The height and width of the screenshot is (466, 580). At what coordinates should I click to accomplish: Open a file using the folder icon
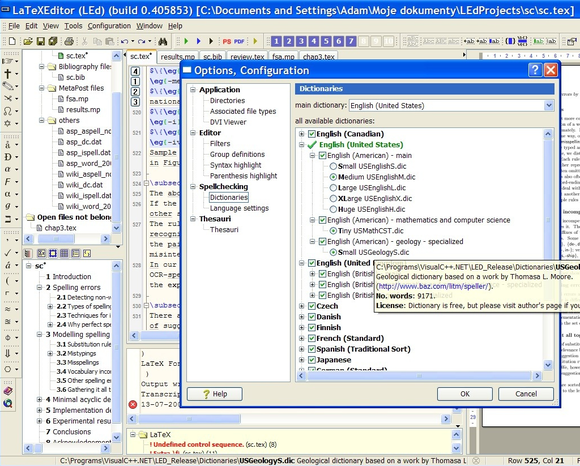pyautogui.click(x=28, y=41)
